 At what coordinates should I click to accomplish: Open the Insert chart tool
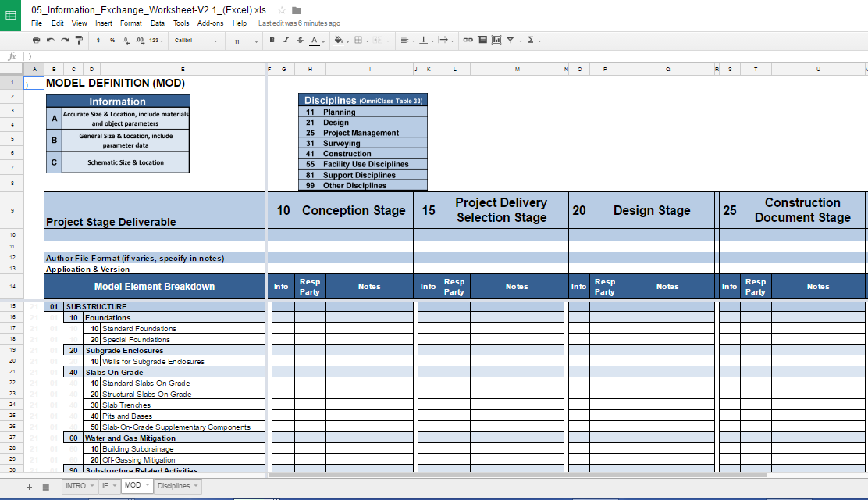click(x=495, y=40)
